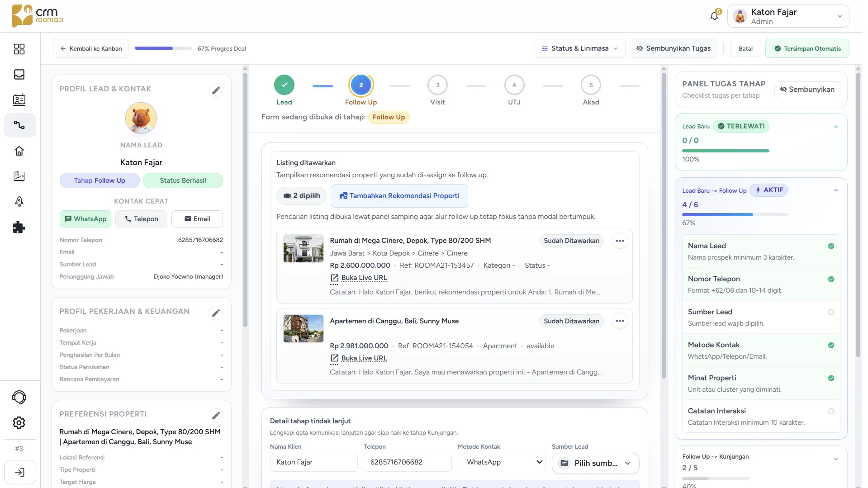Click the Tersimpan Otomatis indicator
The width and height of the screenshot is (868, 488).
pos(807,48)
